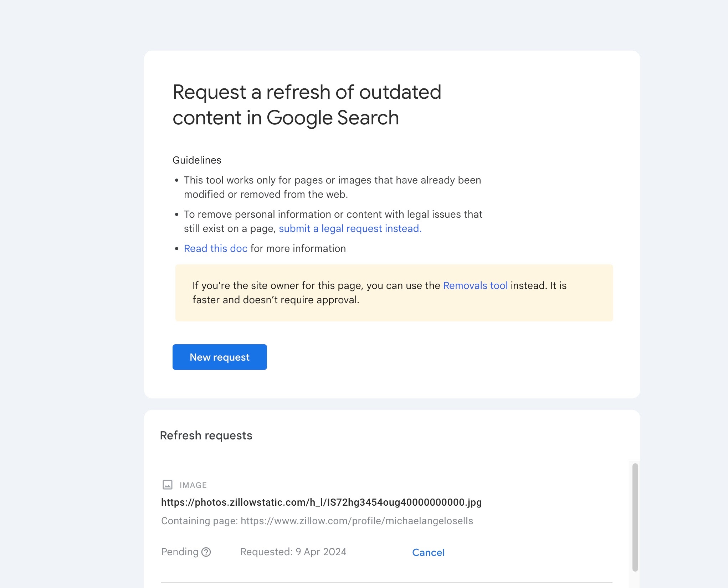728x588 pixels.
Task: Open the submit a legal request link
Action: 350,228
